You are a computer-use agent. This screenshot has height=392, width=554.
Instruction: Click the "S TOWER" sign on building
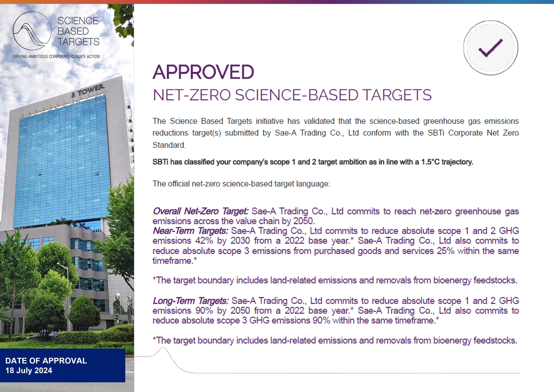click(x=88, y=90)
